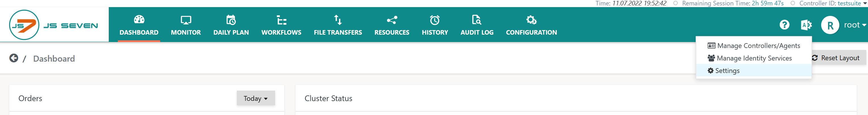The height and width of the screenshot is (115, 868).
Task: Click the Cluster Status widget title
Action: (x=329, y=99)
